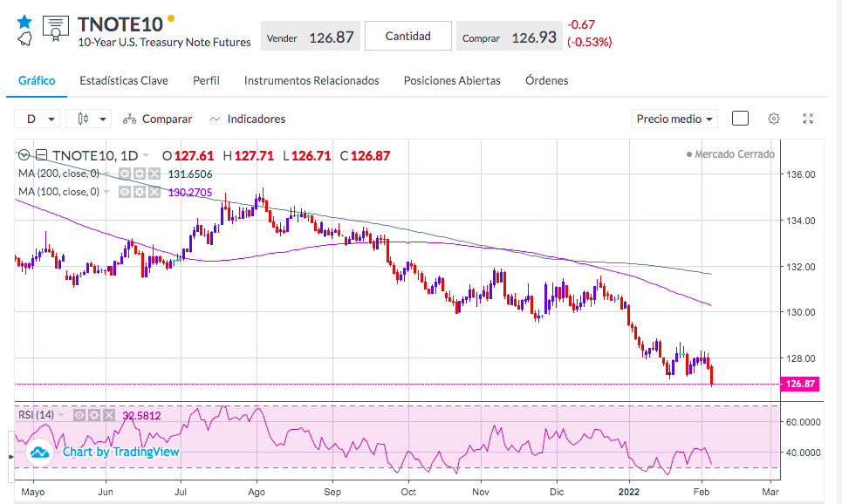Image resolution: width=842 pixels, height=504 pixels.
Task: Click the 2022 label on time axis
Action: 629,492
